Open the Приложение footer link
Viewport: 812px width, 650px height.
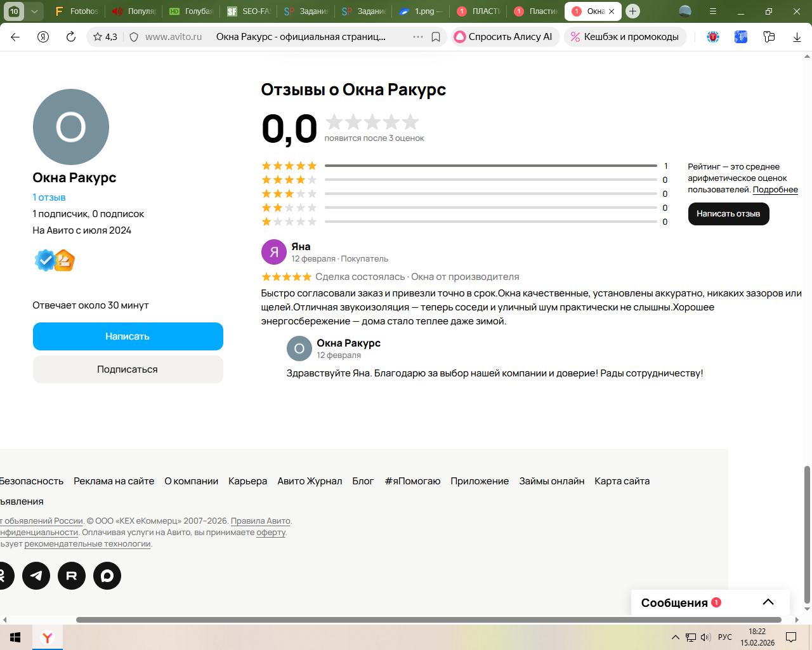point(480,481)
